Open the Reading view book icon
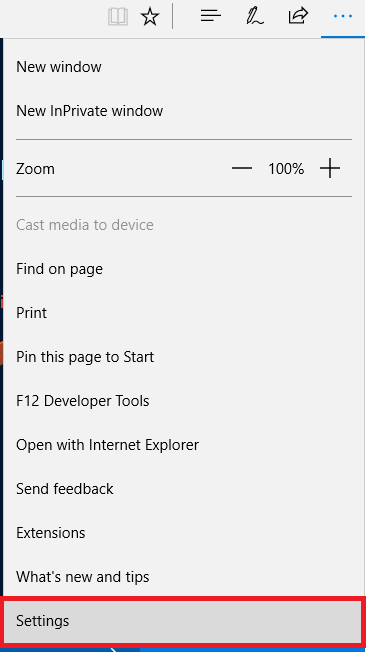This screenshot has height=652, width=366. (118, 17)
